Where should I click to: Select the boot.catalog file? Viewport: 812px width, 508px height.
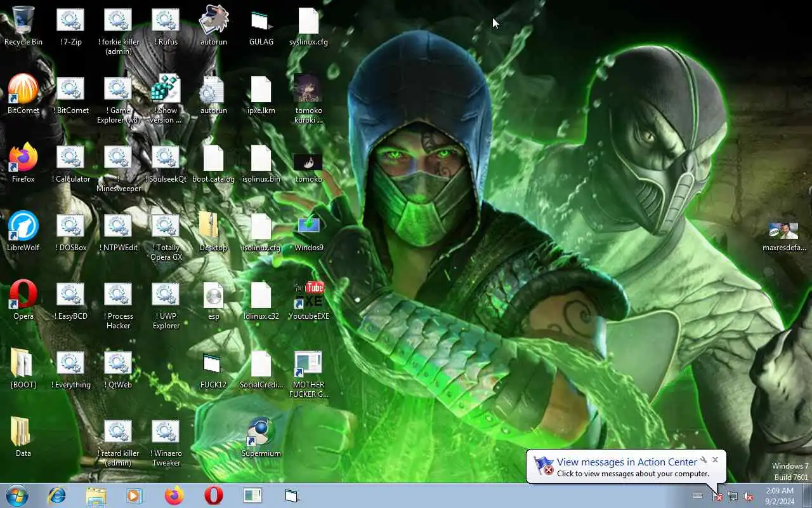point(214,163)
